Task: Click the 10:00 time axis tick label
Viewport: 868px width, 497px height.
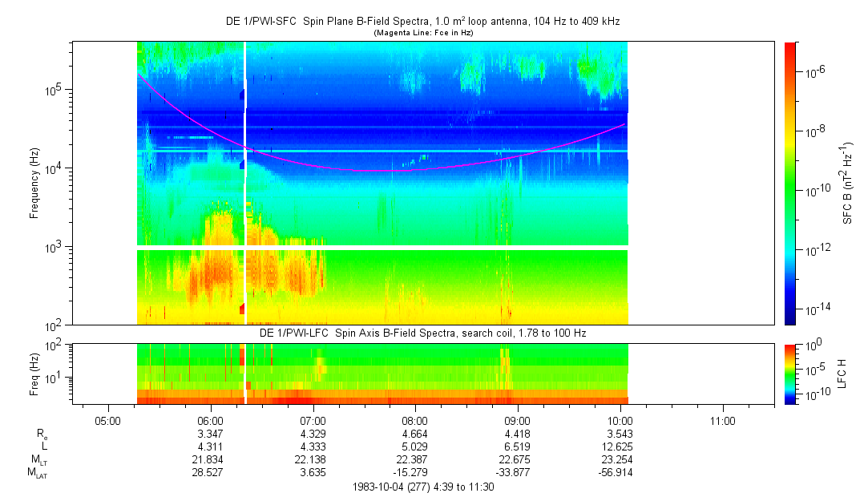Action: [x=620, y=420]
